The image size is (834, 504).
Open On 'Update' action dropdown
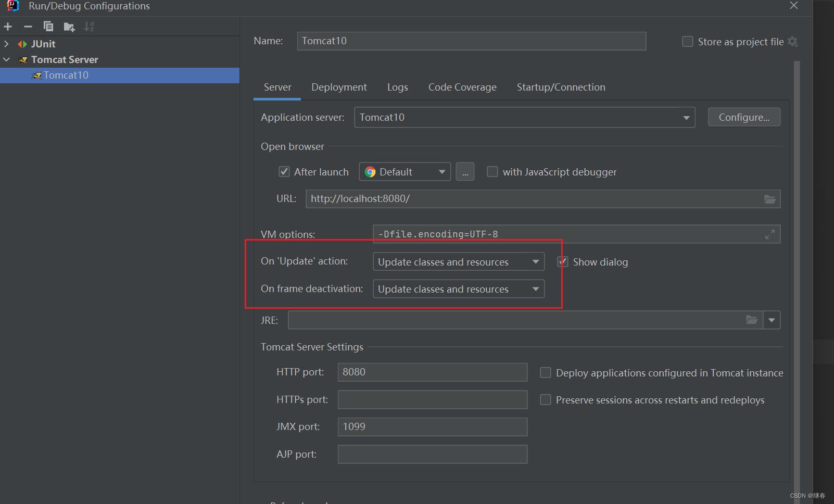tap(459, 261)
